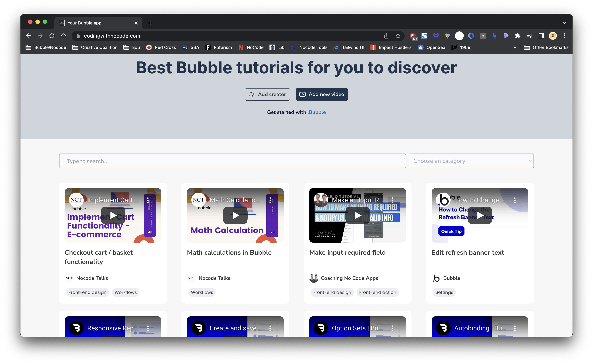Screen dimensions: 593x364
Task: Open the Extensions puzzle piece menu
Action: (518, 36)
